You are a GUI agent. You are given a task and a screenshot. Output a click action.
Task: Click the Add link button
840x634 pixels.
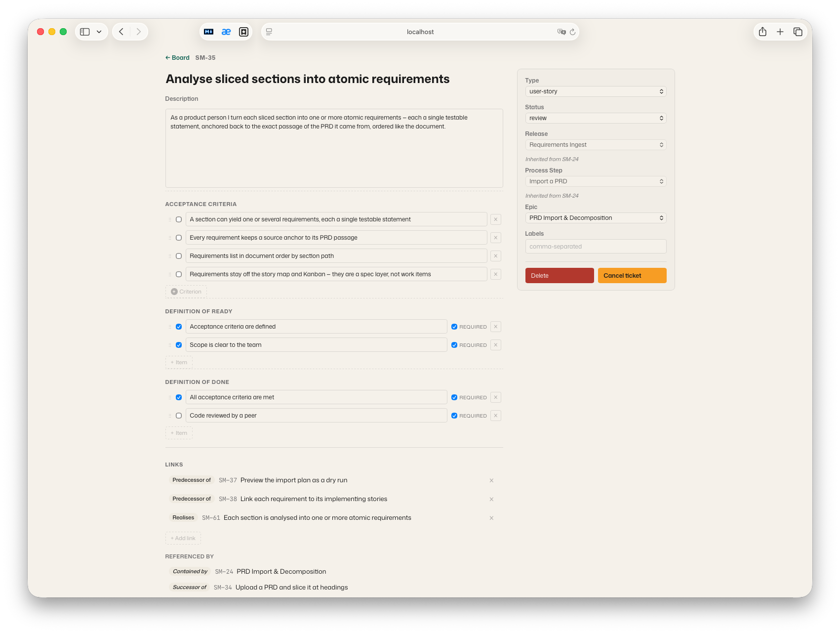click(x=183, y=538)
